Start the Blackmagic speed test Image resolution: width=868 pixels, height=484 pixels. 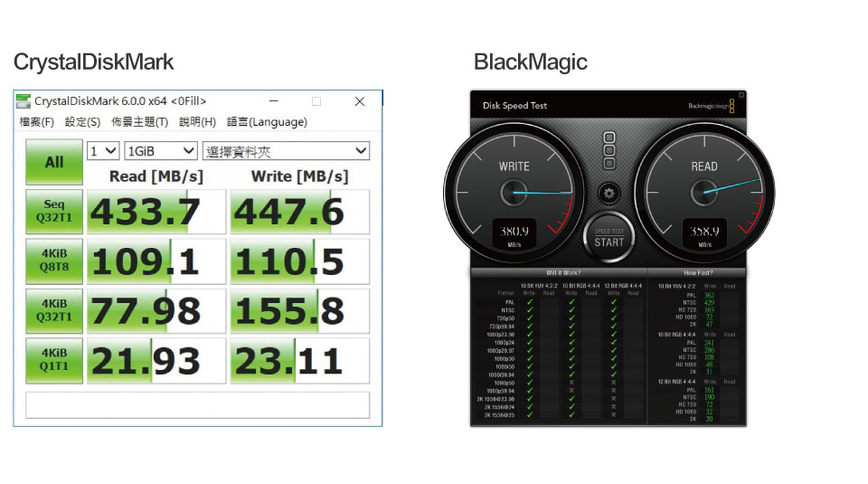click(x=609, y=238)
